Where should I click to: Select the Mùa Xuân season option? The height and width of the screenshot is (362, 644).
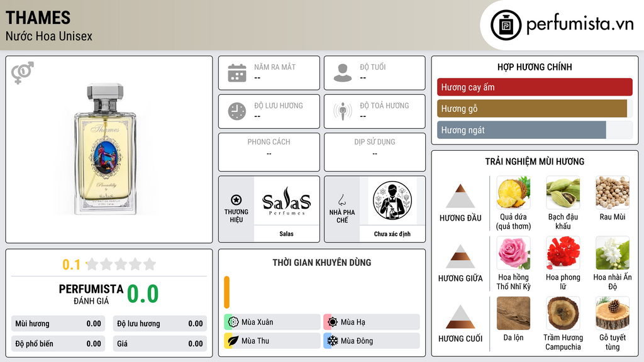pyautogui.click(x=272, y=322)
